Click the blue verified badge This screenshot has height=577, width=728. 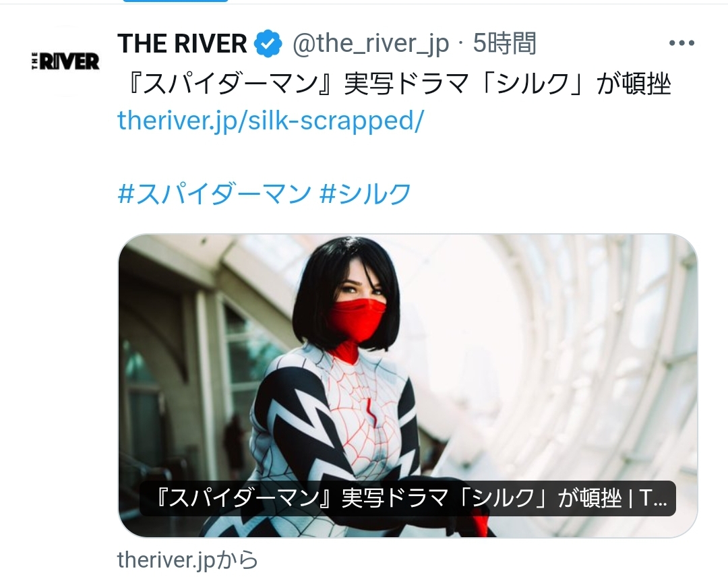pyautogui.click(x=268, y=44)
